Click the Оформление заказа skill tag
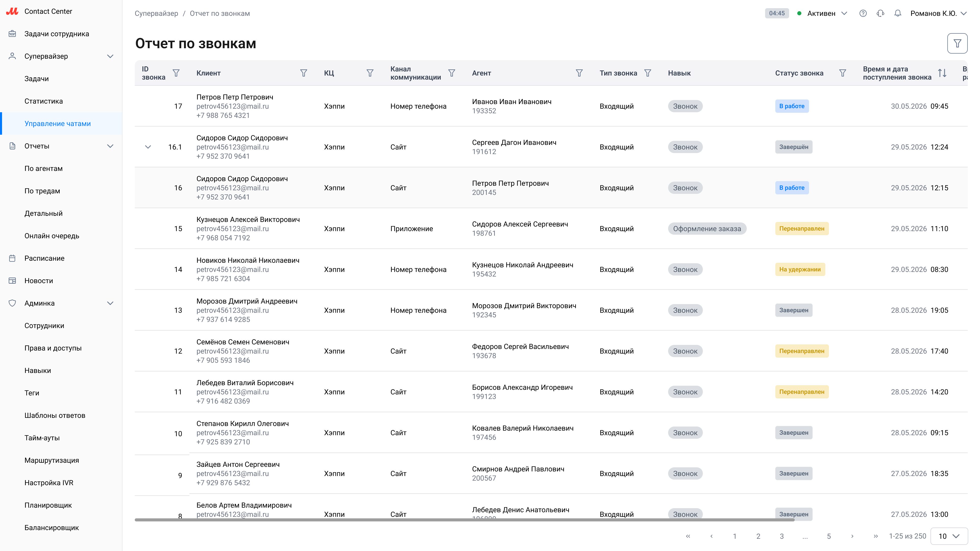Screen dimensions: 980x551 coord(707,229)
